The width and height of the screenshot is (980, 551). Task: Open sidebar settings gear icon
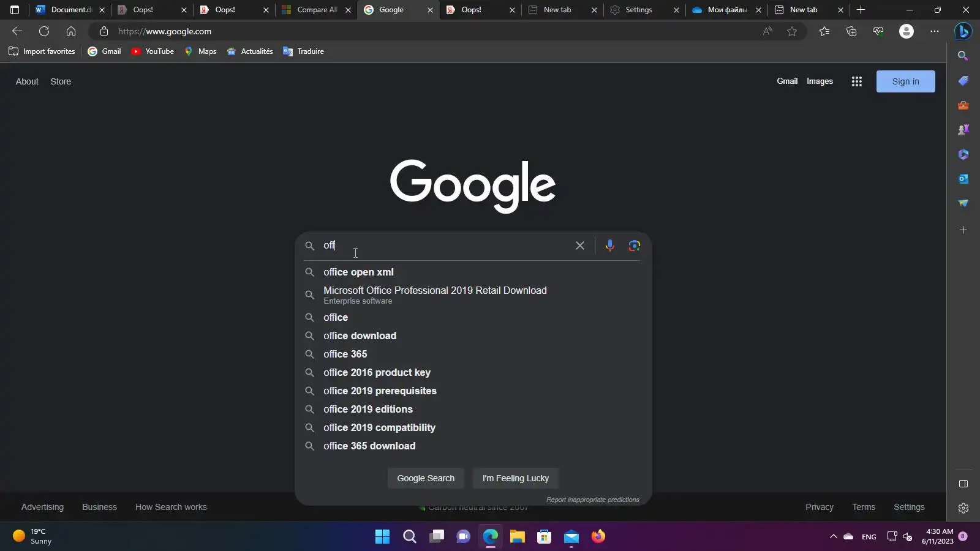click(x=963, y=508)
